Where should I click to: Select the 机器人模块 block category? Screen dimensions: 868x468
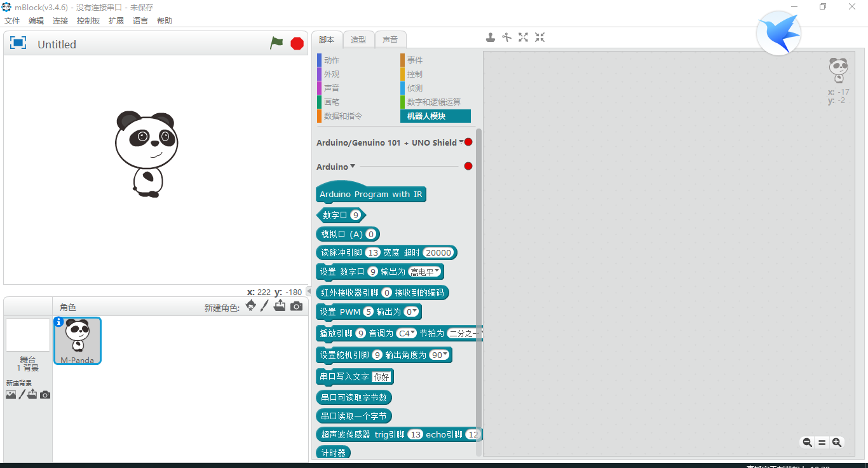pos(435,116)
